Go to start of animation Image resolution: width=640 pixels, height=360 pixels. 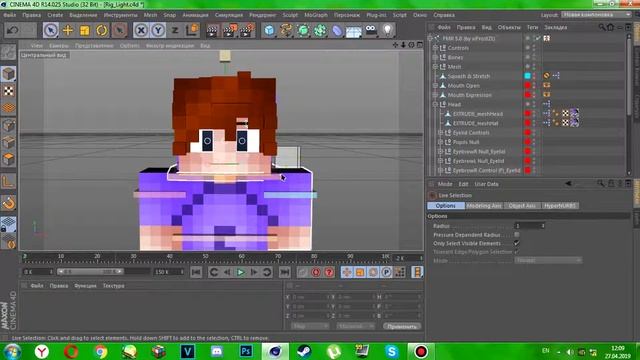click(x=196, y=272)
